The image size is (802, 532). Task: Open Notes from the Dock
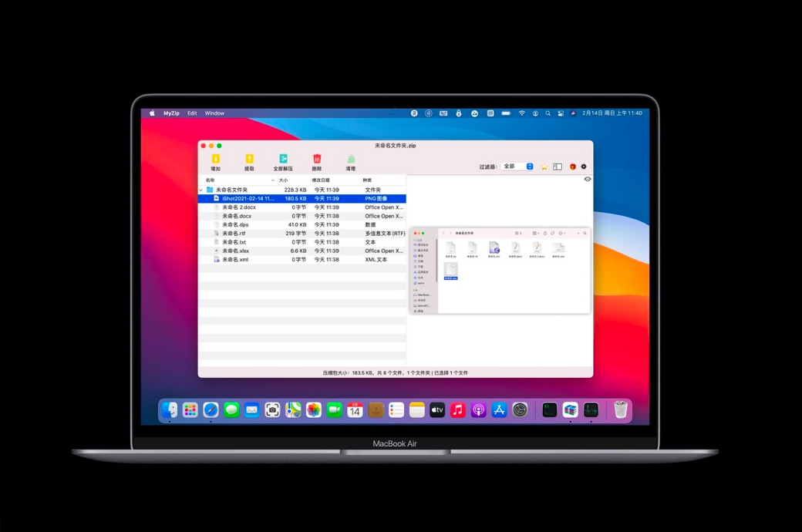(417, 409)
